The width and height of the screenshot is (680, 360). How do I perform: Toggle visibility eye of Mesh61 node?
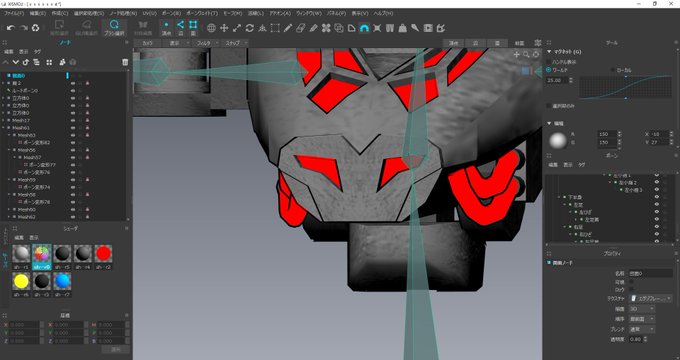(73, 128)
